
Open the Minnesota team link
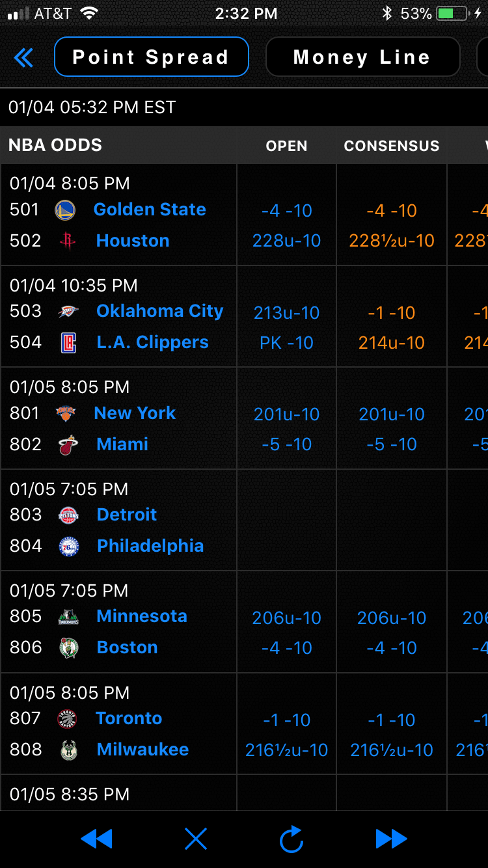pyautogui.click(x=141, y=616)
